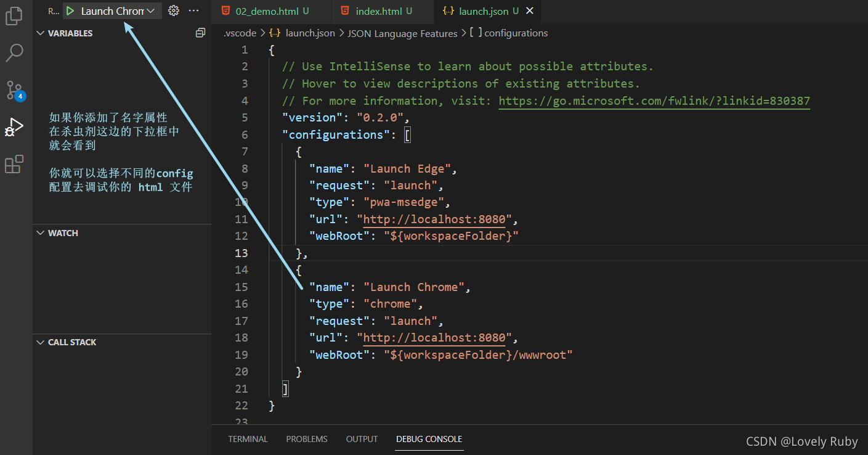Click line number 6 in the gutter
The height and width of the screenshot is (455, 868).
[245, 134]
